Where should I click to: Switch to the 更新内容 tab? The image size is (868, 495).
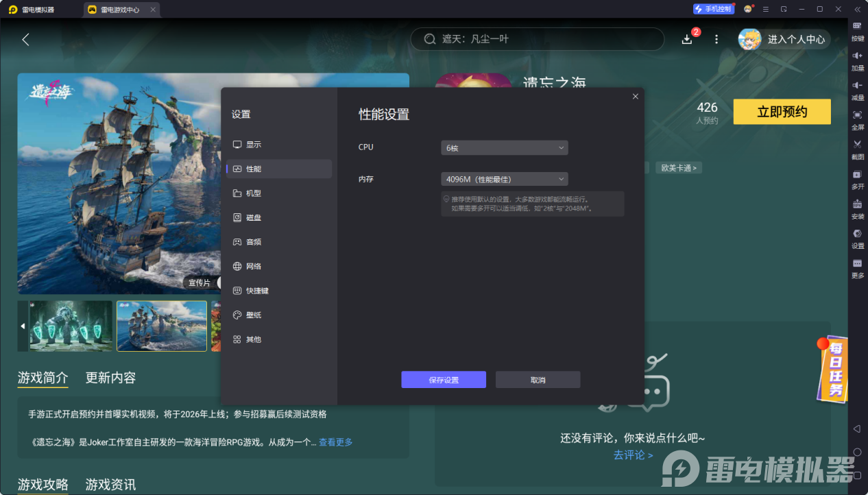click(110, 378)
